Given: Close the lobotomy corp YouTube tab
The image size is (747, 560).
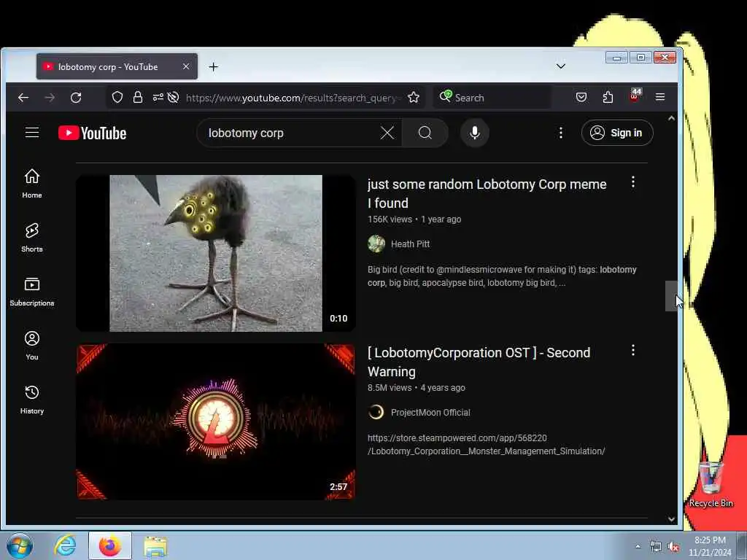Looking at the screenshot, I should [186, 66].
